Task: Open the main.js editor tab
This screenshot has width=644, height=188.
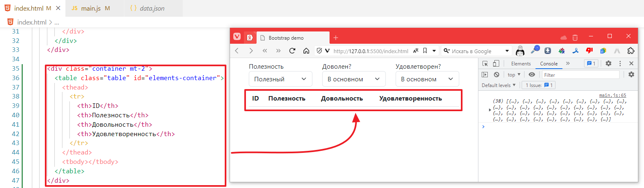Action: pos(91,8)
